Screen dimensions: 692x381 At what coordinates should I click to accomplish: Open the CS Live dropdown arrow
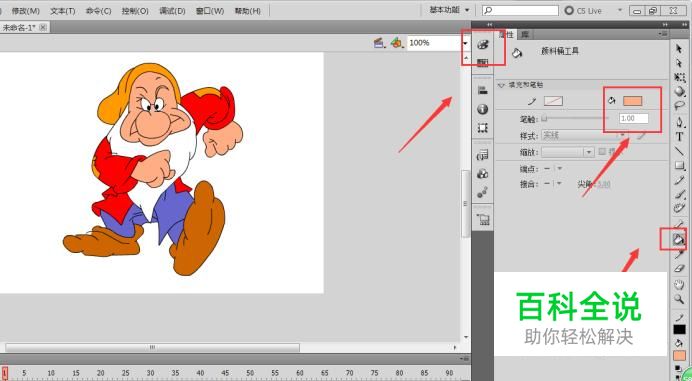(x=620, y=10)
